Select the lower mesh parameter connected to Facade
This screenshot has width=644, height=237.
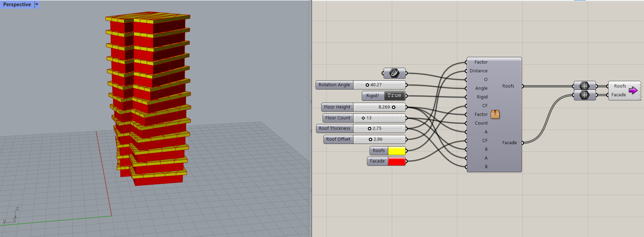(584, 95)
